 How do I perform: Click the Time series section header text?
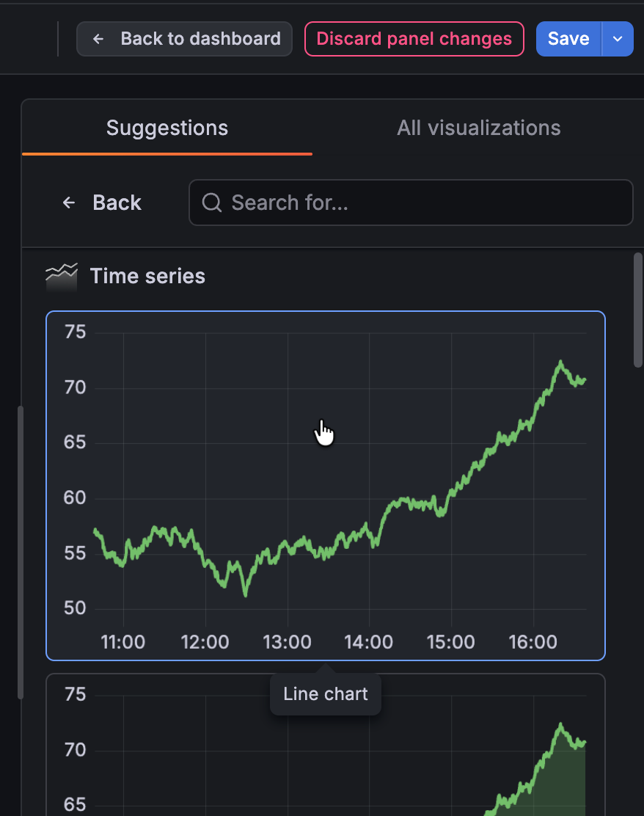pyautogui.click(x=147, y=276)
